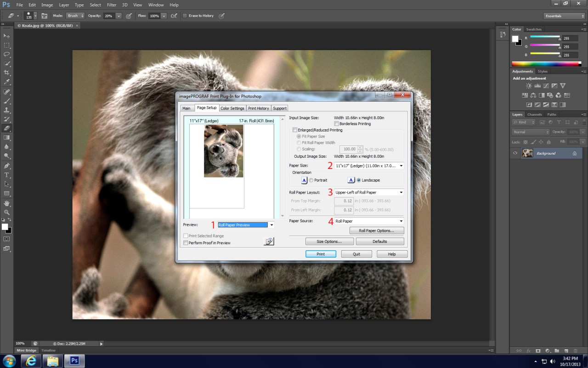This screenshot has width=588, height=368.
Task: Select the Pen tool
Action: coord(7,166)
